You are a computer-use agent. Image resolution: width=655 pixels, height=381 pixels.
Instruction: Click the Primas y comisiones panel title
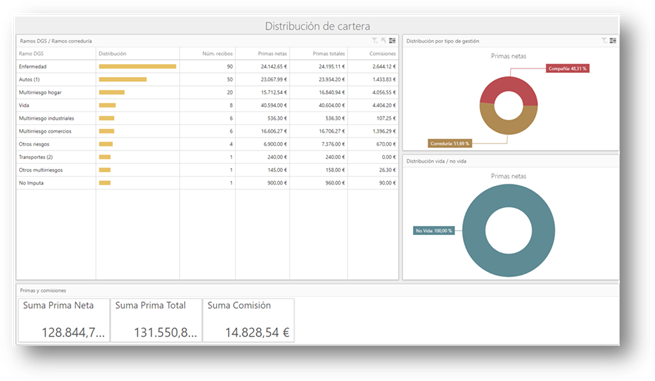tap(43, 290)
